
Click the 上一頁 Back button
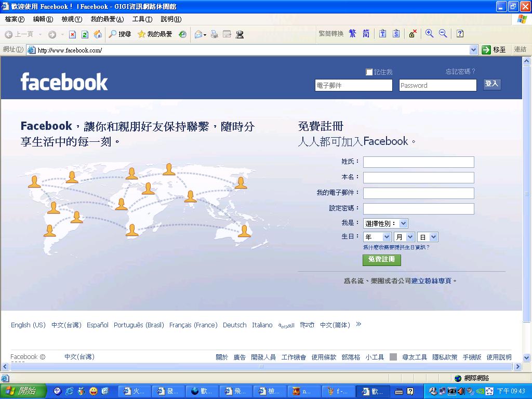click(x=19, y=34)
